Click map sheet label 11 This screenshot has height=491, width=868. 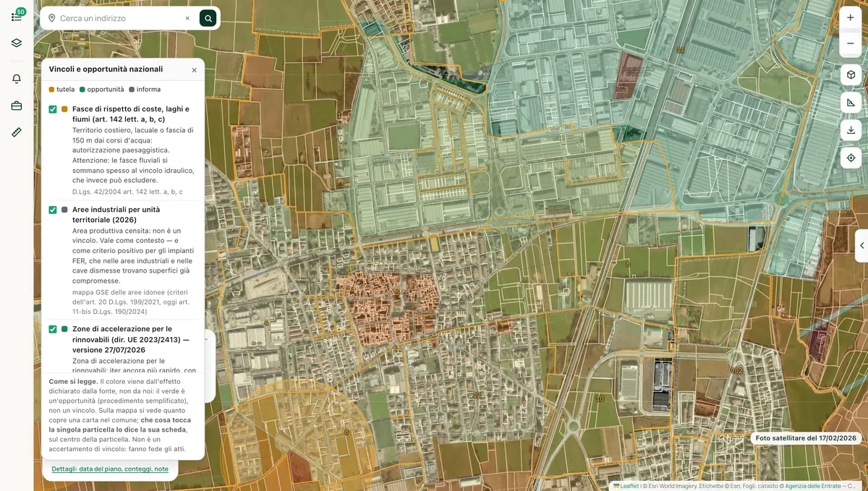[x=679, y=49]
